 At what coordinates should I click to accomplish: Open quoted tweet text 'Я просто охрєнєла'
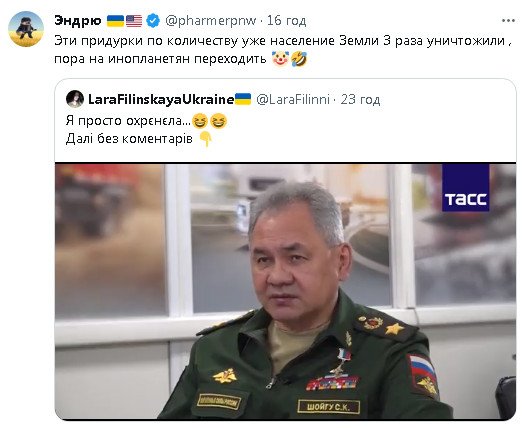129,121
